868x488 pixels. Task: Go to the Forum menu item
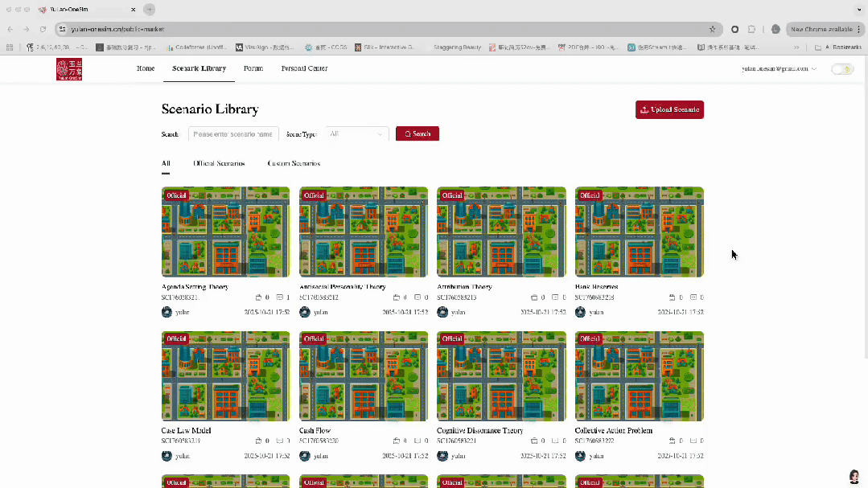[x=253, y=69]
